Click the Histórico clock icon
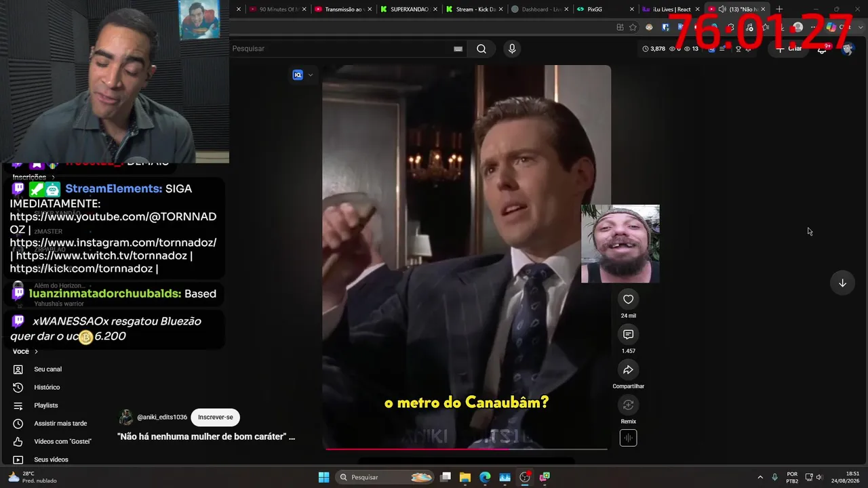This screenshot has width=868, height=488. 18,388
